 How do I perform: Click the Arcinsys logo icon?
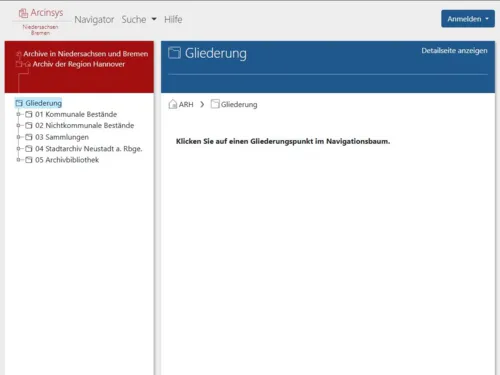click(x=23, y=13)
